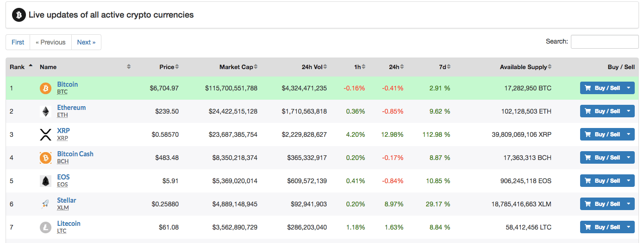The height and width of the screenshot is (243, 644).
Task: Open the Bitcoin name link
Action: point(68,84)
